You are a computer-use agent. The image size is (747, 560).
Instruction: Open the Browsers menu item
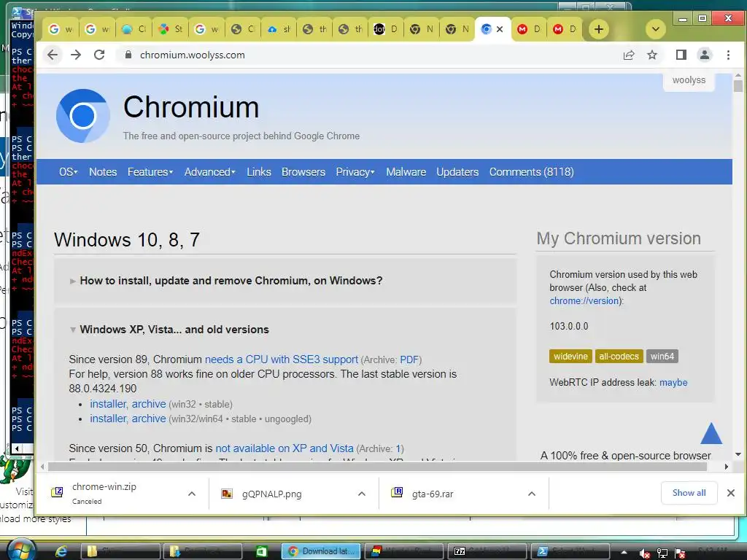303,172
